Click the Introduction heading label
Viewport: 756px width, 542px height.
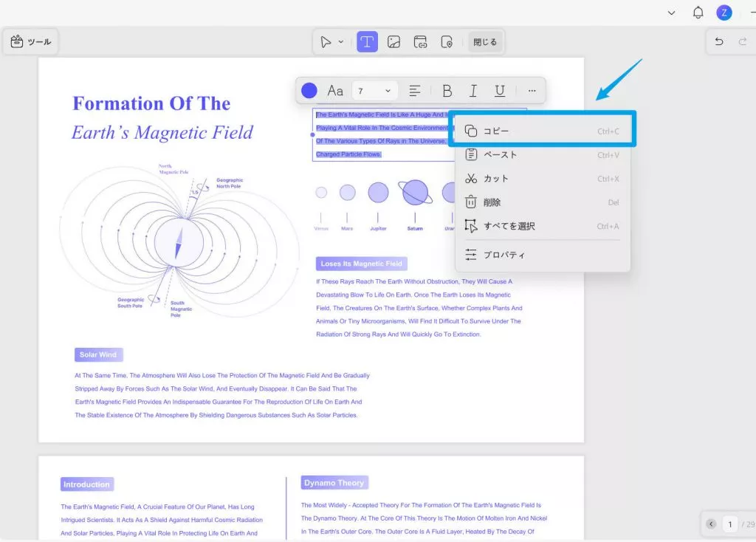[87, 484]
